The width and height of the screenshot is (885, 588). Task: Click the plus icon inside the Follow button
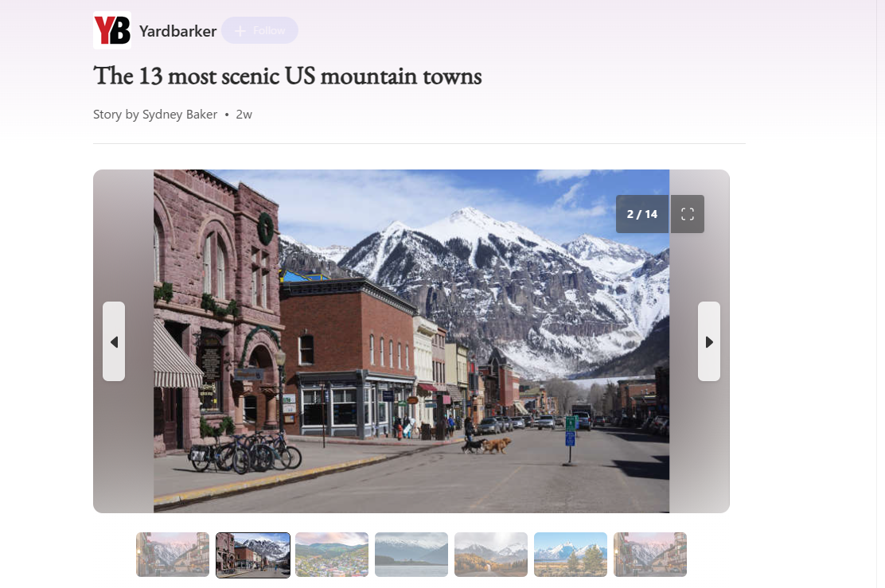point(240,30)
